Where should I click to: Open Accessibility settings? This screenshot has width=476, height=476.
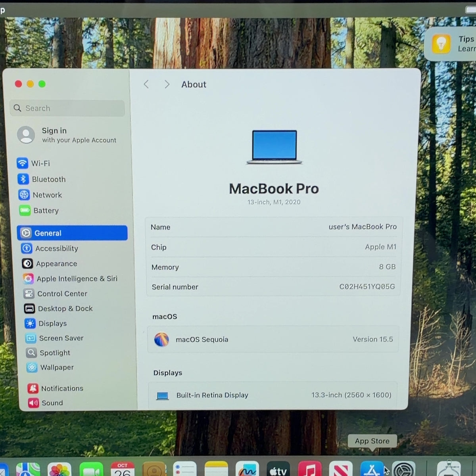click(x=50, y=248)
